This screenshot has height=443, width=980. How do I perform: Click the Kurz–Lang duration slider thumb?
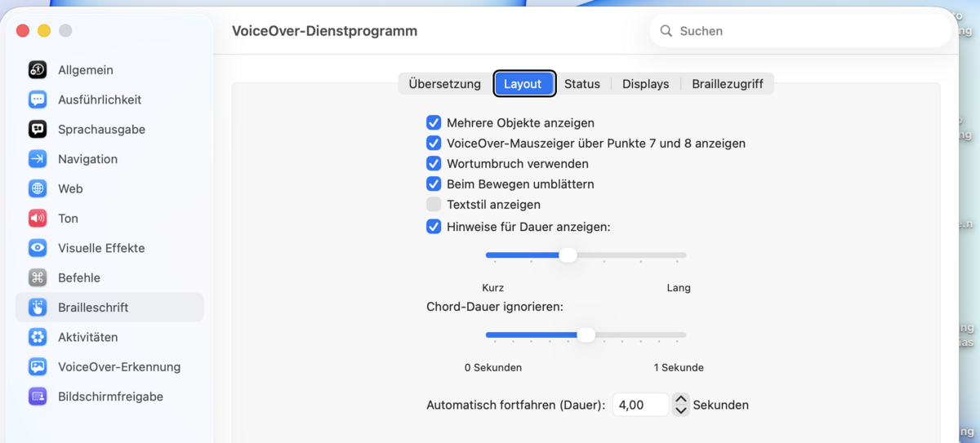click(568, 255)
